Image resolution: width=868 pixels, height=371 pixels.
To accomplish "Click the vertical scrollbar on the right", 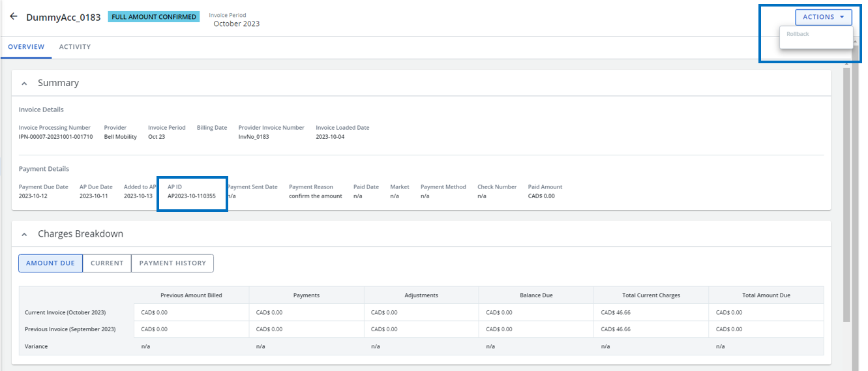I will point(846,196).
